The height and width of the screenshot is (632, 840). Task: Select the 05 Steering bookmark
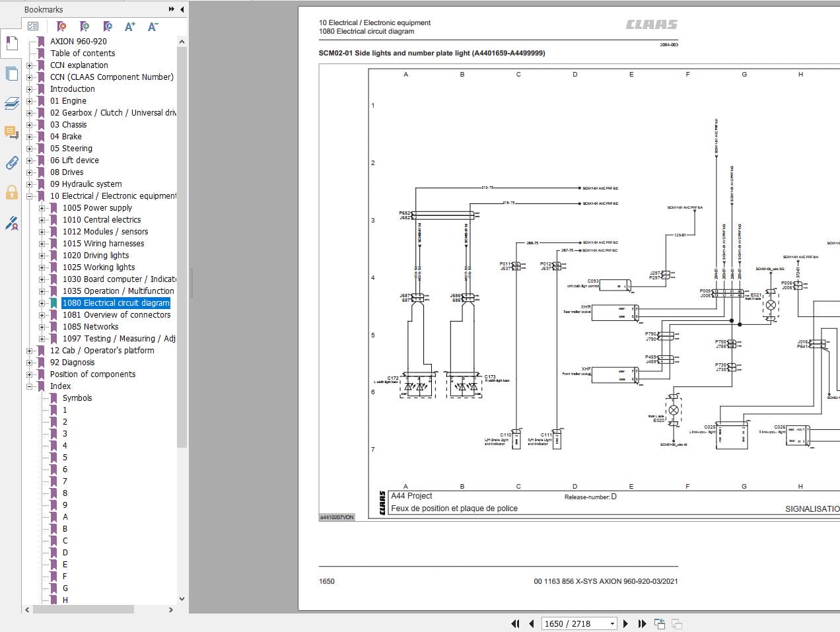[71, 149]
